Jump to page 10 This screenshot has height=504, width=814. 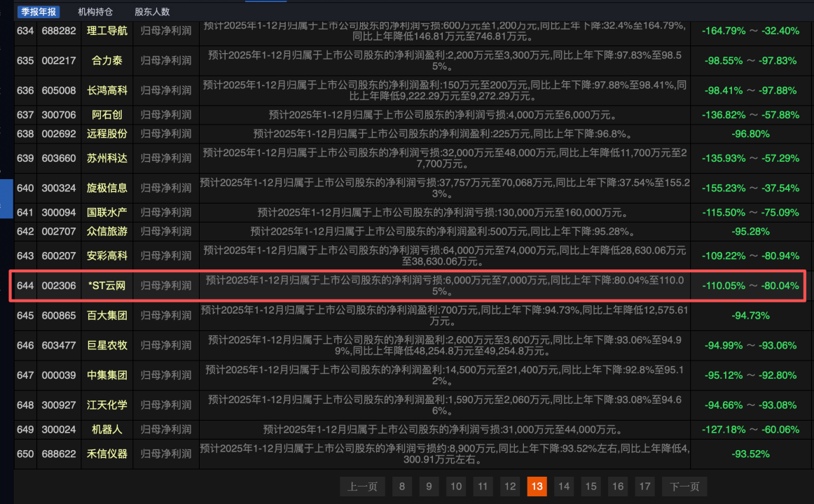456,486
